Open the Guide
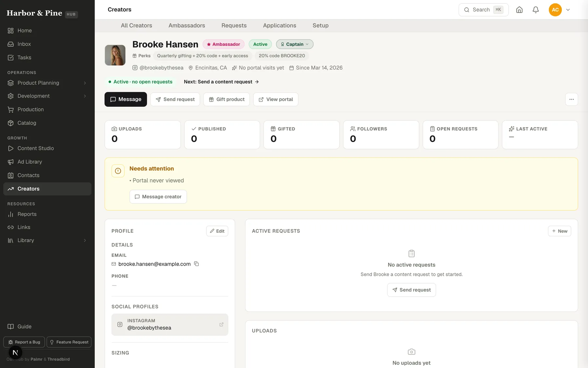The height and width of the screenshot is (368, 588). tap(47, 326)
